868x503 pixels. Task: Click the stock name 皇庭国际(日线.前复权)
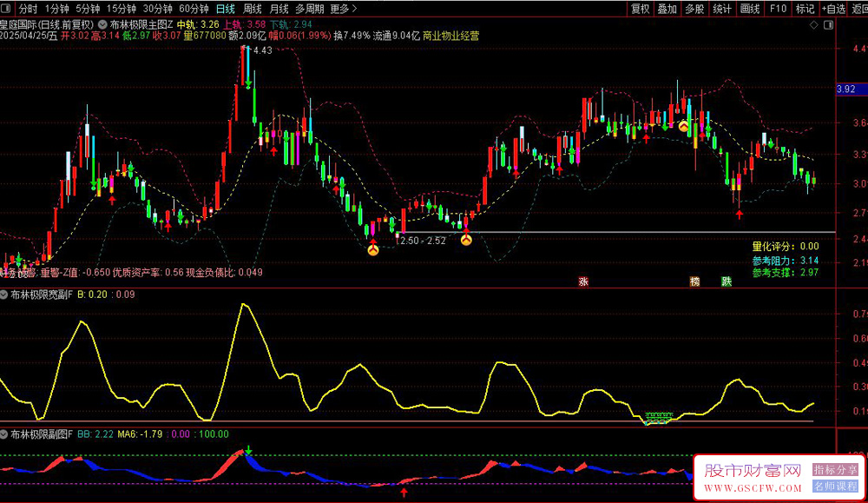click(x=47, y=24)
